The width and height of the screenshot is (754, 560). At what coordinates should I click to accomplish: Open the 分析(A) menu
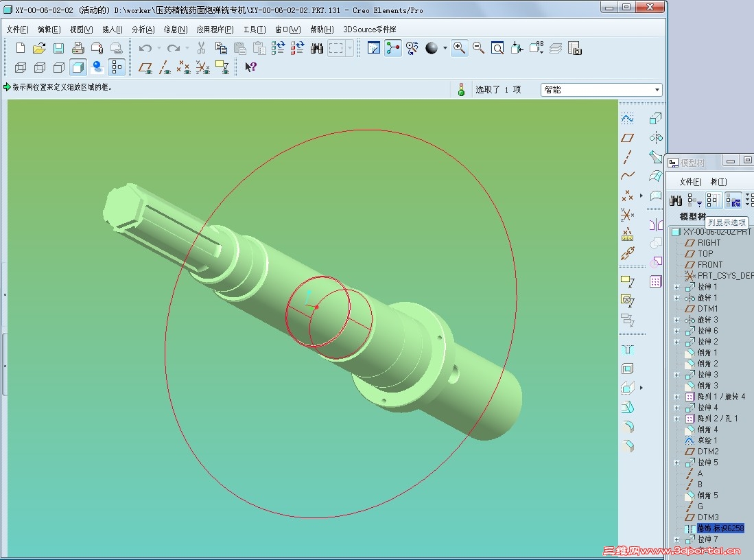pyautogui.click(x=143, y=30)
